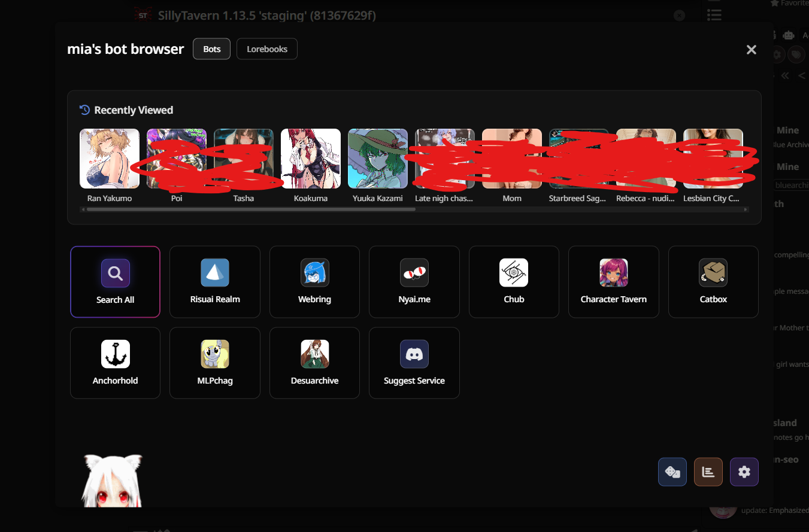Click the "update: Emphasized" text in background
The width and height of the screenshot is (809, 532).
pos(775,510)
